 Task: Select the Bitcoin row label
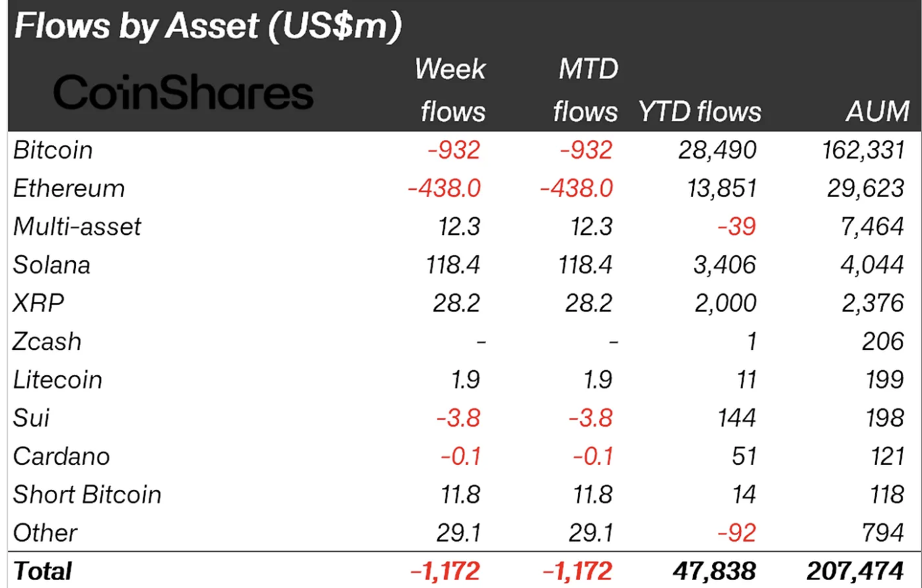52,150
